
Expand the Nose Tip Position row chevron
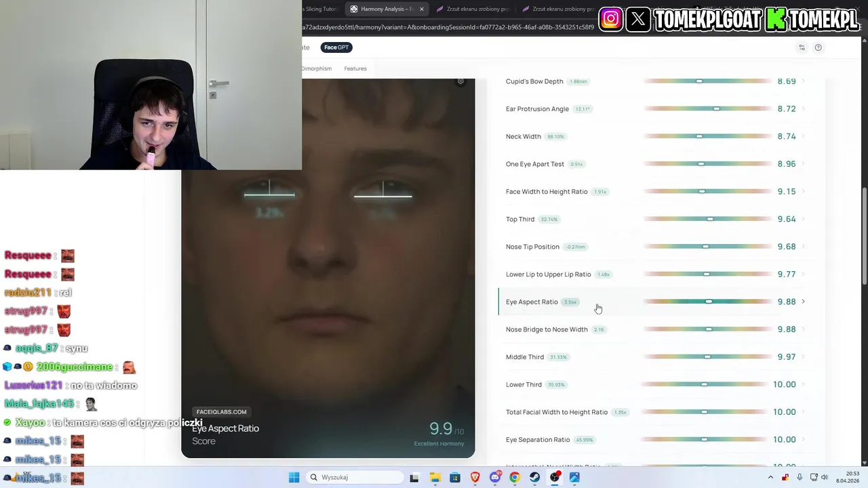804,247
